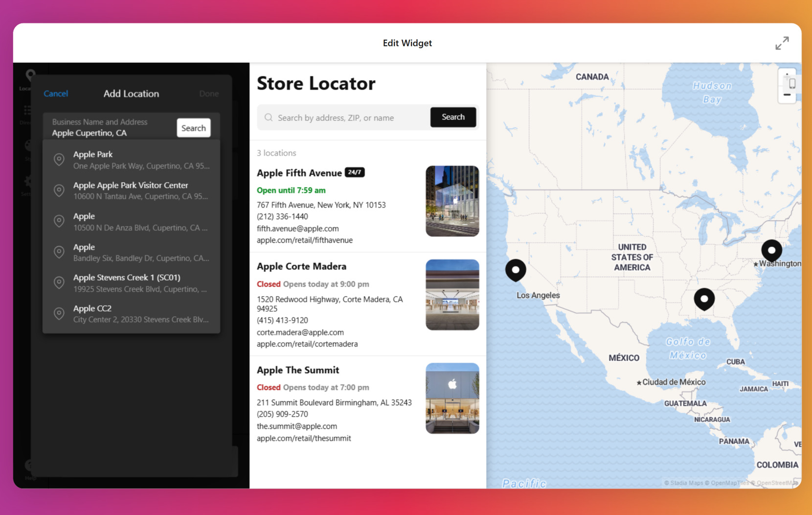Cancel the Add Location dialog
812x515 pixels.
coord(56,94)
